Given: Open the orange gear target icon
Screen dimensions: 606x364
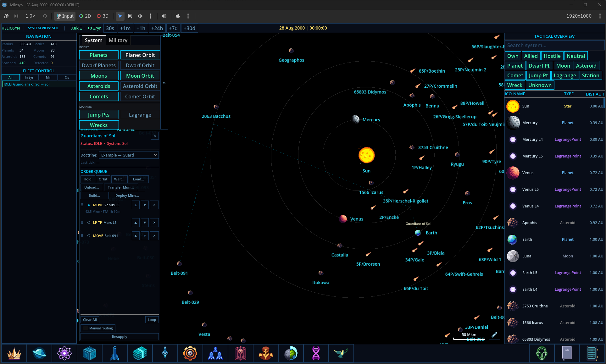Looking at the screenshot, I should 190,353.
